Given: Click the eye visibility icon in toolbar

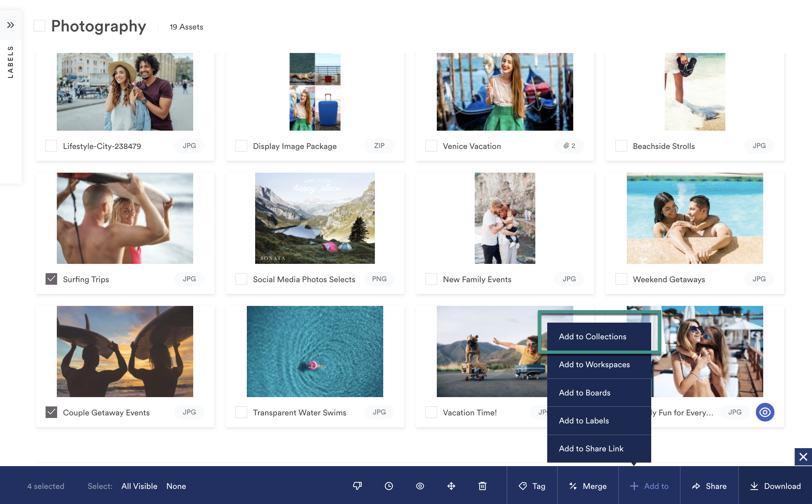Looking at the screenshot, I should [x=420, y=486].
